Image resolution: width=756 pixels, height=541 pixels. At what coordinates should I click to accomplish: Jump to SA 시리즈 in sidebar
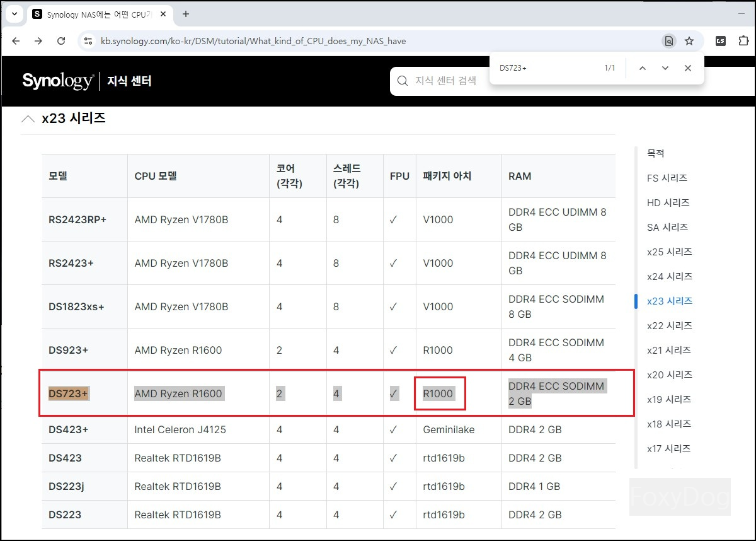point(667,227)
